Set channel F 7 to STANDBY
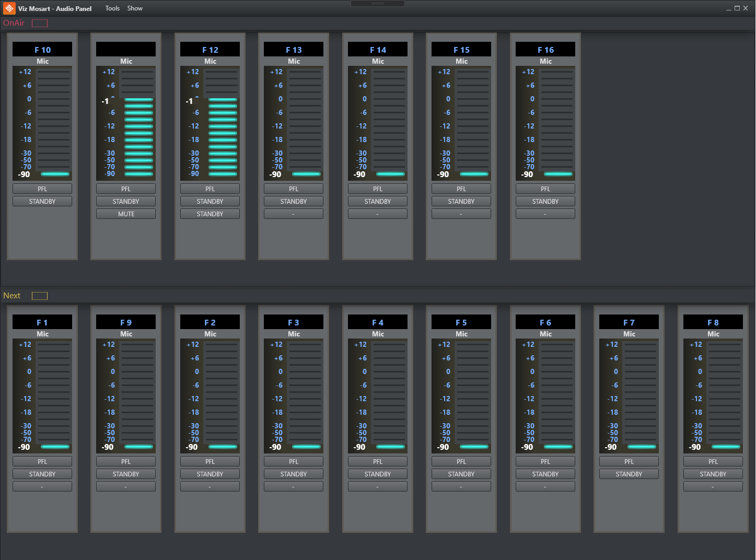This screenshot has height=560, width=756. click(x=629, y=474)
